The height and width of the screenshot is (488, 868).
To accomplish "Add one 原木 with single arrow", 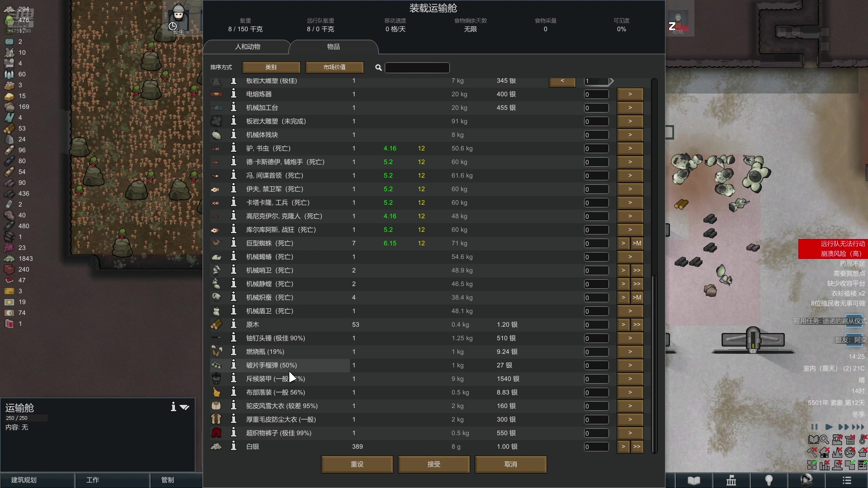I will (623, 324).
